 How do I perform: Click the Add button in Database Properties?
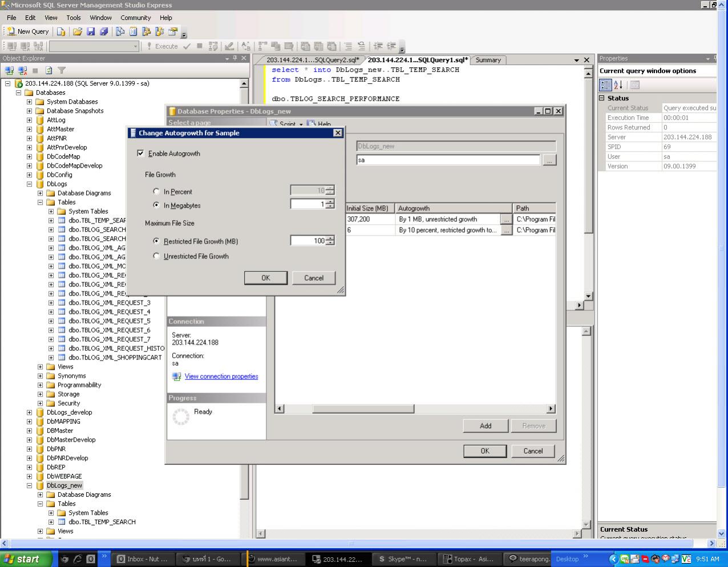[486, 426]
